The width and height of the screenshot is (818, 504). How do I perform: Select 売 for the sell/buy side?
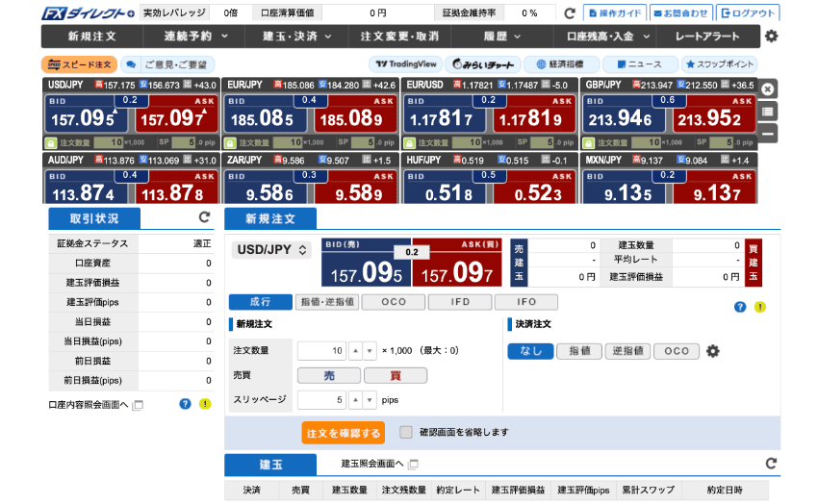[329, 375]
